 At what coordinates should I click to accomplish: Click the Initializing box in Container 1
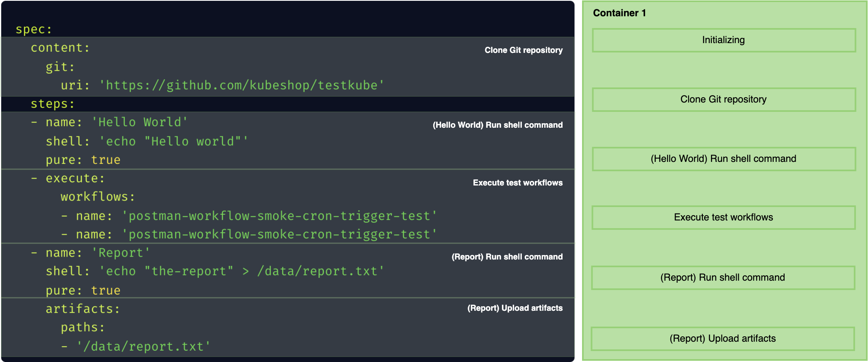pos(724,40)
